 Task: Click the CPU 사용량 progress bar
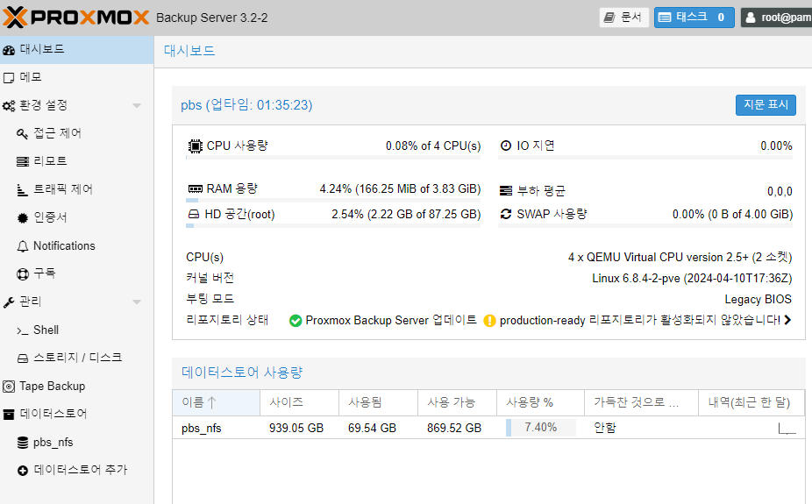tap(333, 157)
